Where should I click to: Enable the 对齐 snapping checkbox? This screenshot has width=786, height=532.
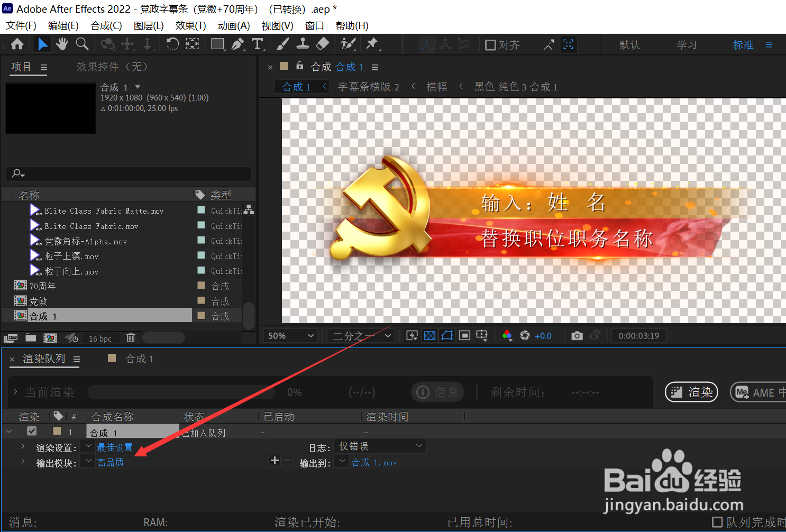point(490,45)
